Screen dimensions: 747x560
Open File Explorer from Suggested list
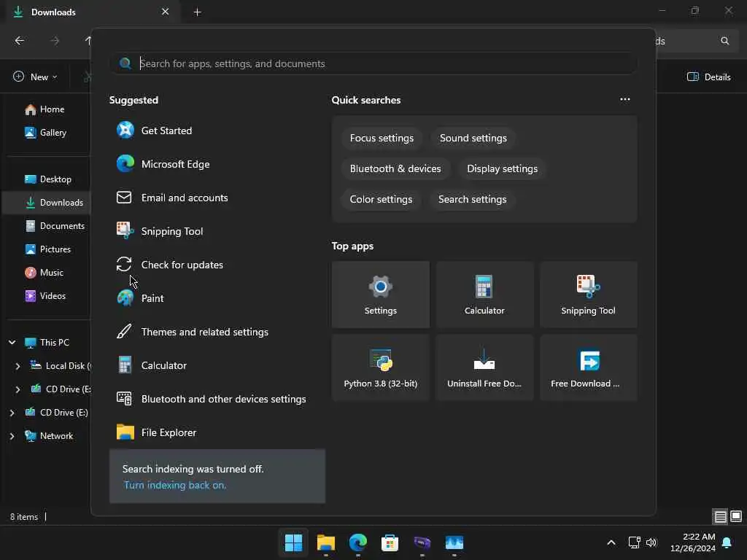(x=217, y=432)
